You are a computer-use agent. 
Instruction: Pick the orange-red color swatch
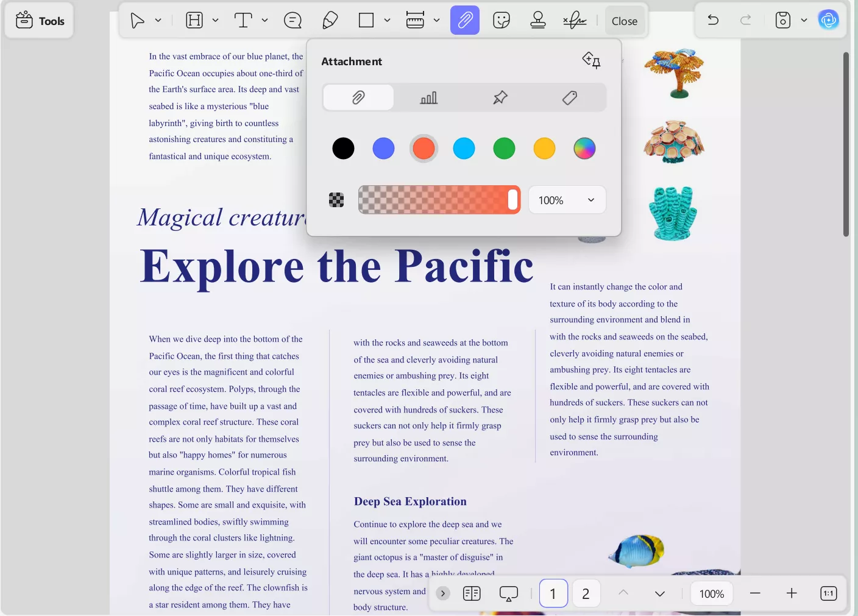[x=424, y=148]
